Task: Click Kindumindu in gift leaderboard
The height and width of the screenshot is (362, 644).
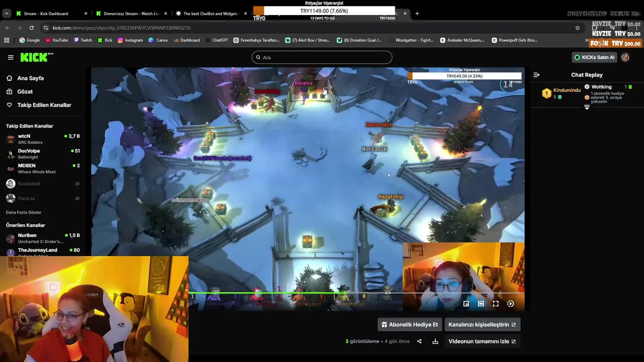Action: click(561, 93)
